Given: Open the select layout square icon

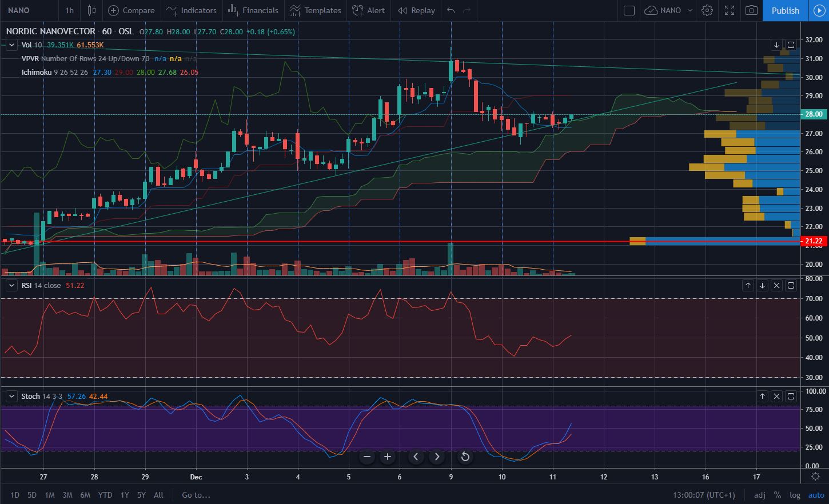Looking at the screenshot, I should 629,10.
